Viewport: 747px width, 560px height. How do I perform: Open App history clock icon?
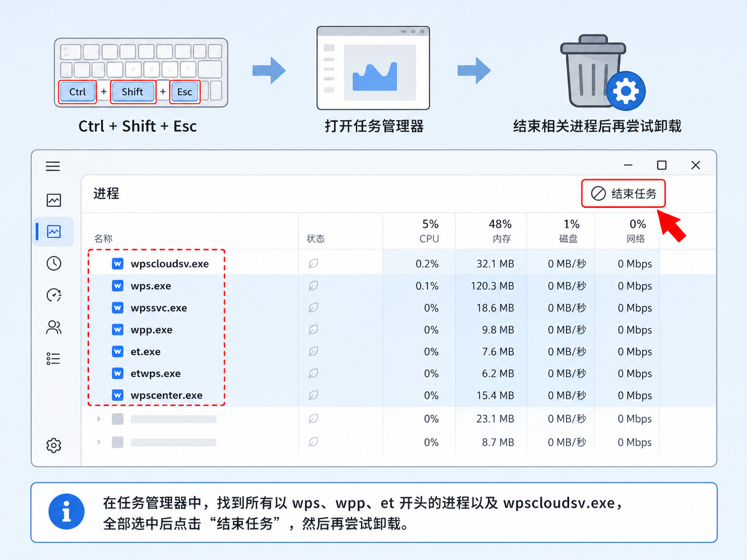[54, 263]
